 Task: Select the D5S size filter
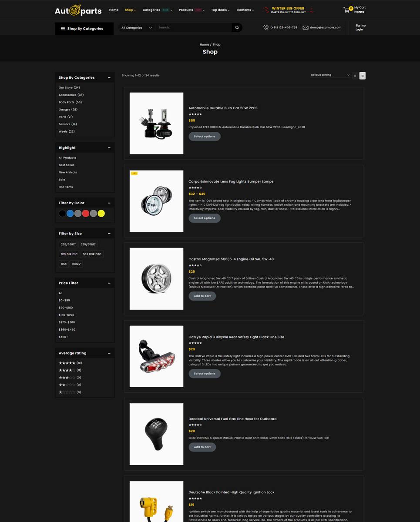[64, 264]
